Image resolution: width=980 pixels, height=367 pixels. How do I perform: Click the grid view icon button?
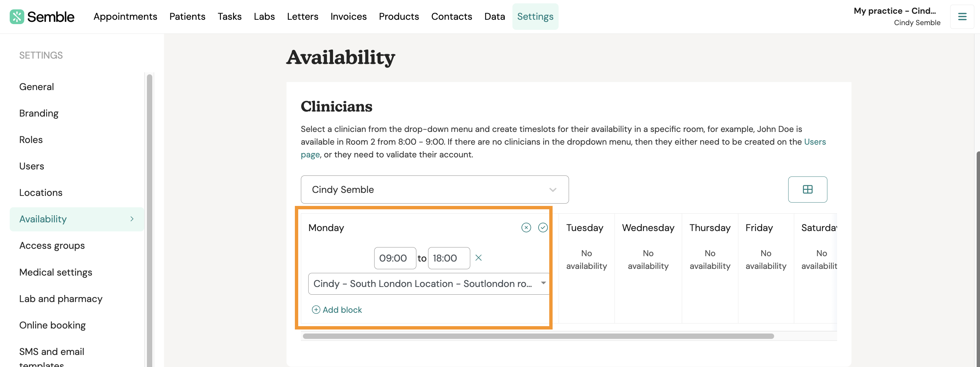(807, 189)
